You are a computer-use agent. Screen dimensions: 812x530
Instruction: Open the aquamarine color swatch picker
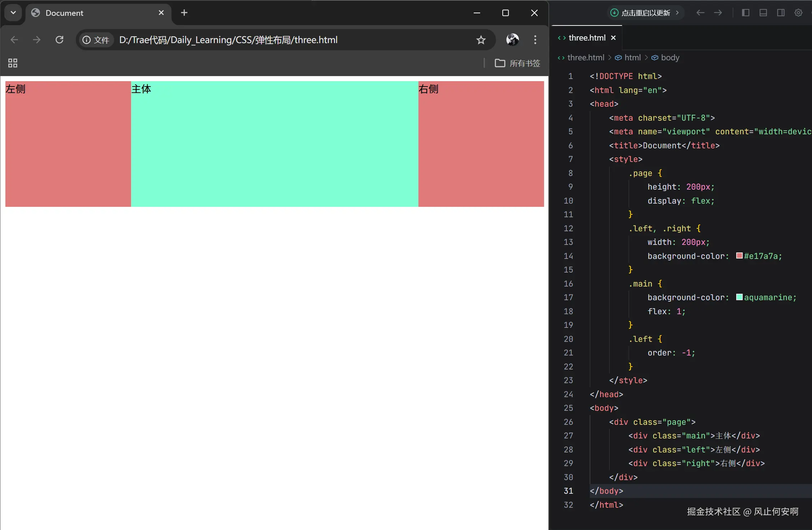739,297
